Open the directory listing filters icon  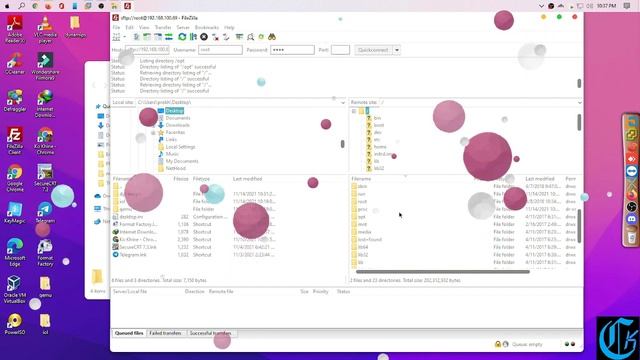[x=239, y=37]
